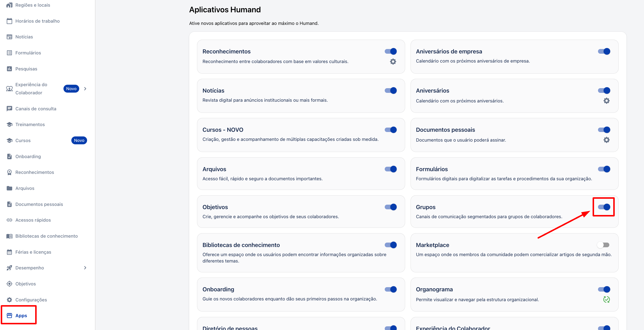Click the Experiência do Colaborador people icon

(9, 89)
